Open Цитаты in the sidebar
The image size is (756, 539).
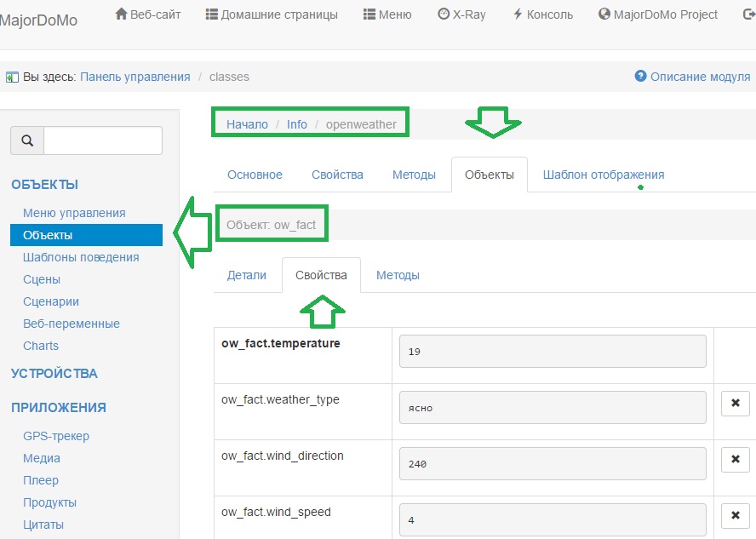pos(43,525)
